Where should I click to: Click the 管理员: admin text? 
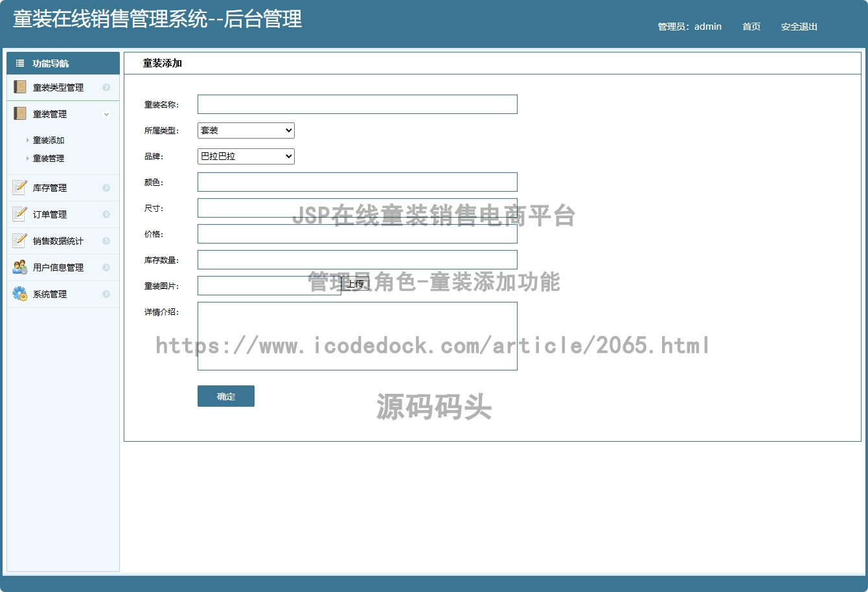pos(690,27)
